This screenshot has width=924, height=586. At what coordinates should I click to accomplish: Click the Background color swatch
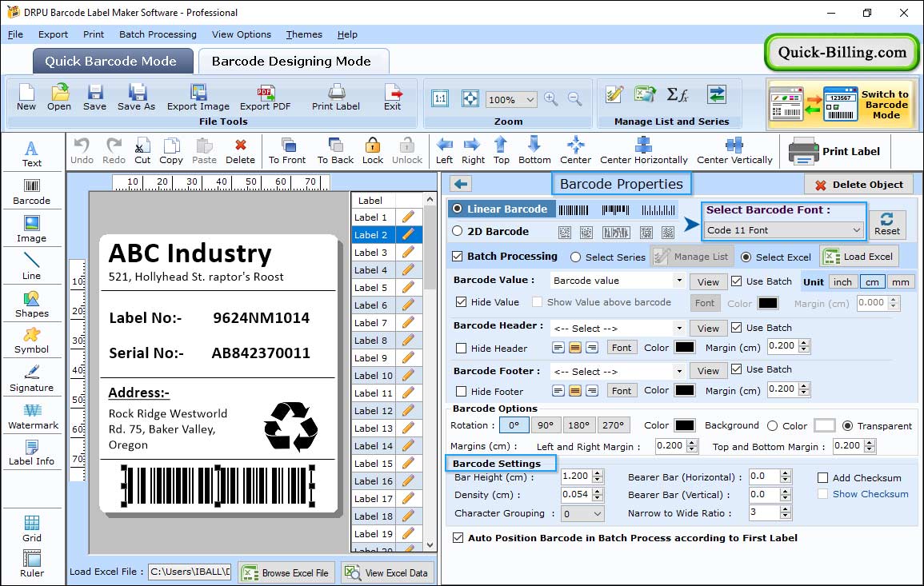point(824,425)
